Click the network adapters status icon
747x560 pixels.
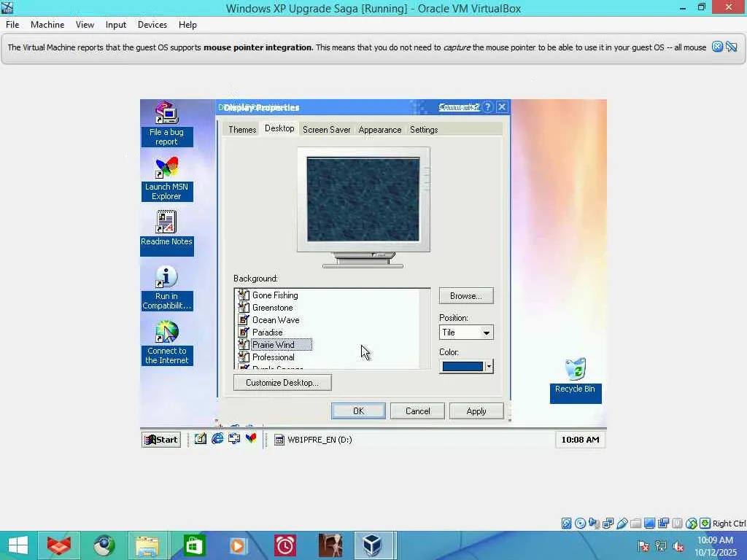pos(608,524)
